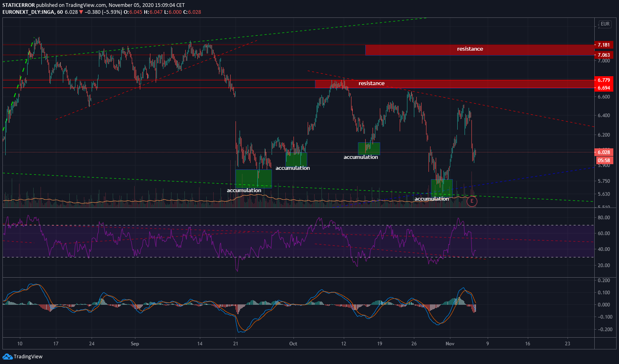Screen dimensions: 619x364
Task: Click the RSI 80.00 axis label
Action: point(604,218)
